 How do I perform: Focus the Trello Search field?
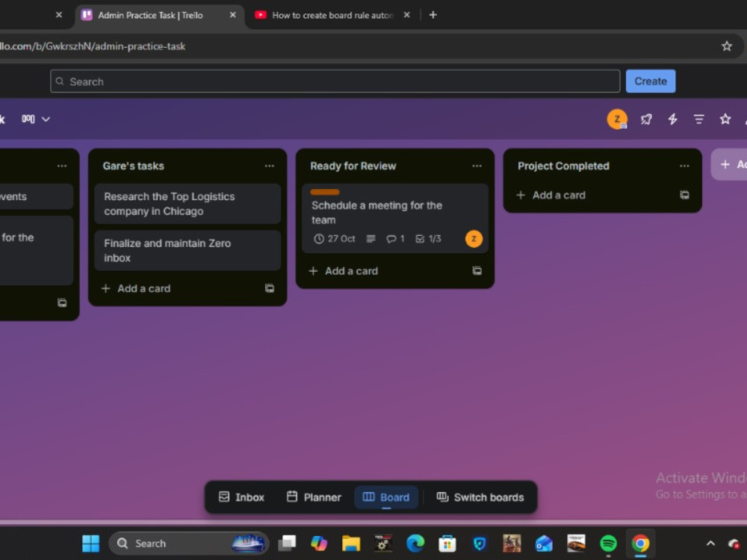(x=335, y=81)
